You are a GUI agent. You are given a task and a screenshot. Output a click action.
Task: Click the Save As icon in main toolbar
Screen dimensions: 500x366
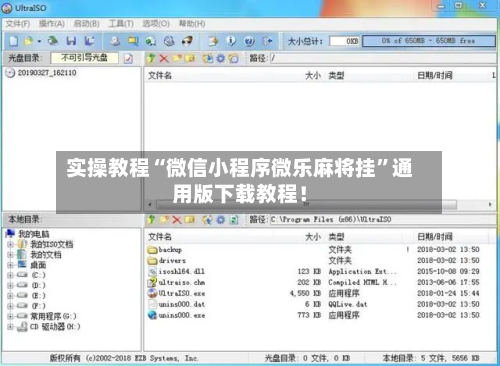click(x=89, y=41)
